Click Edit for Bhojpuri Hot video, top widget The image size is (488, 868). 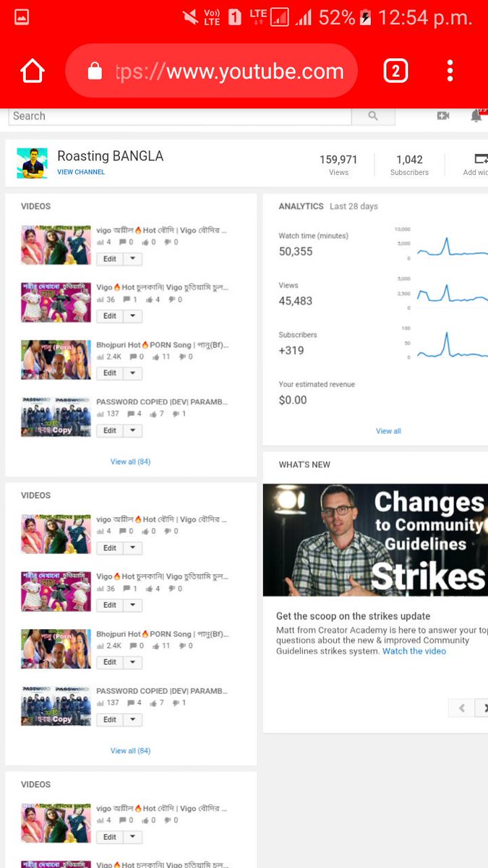click(x=110, y=373)
